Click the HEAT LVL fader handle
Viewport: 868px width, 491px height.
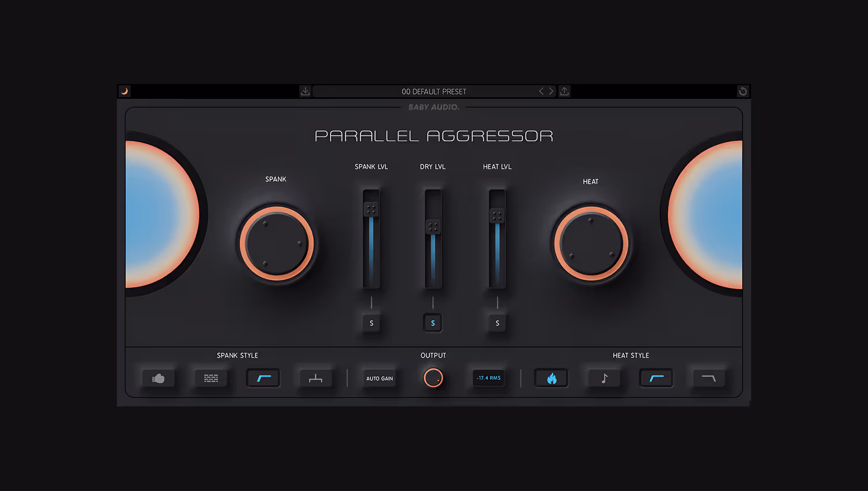(x=497, y=216)
